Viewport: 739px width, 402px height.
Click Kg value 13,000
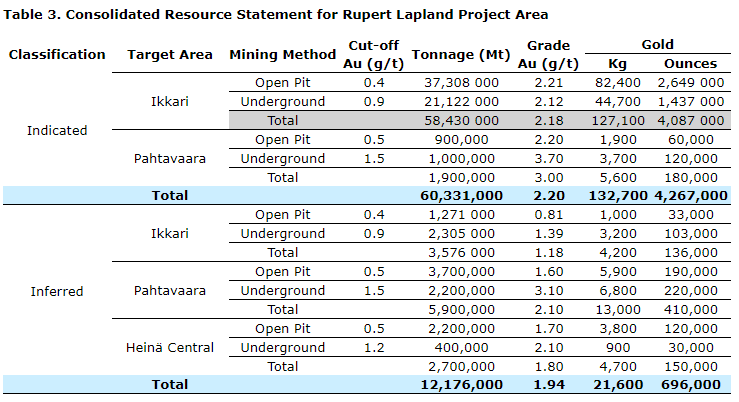coord(618,310)
